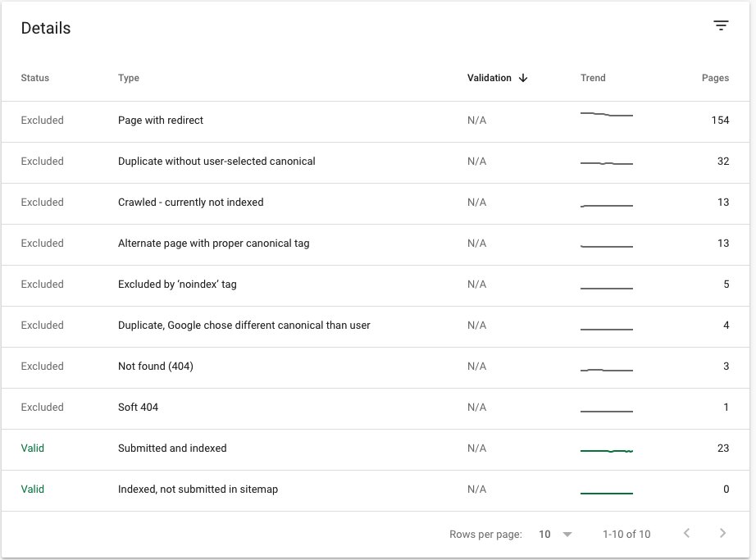
Task: Sort by the Type column header
Action: tap(128, 78)
